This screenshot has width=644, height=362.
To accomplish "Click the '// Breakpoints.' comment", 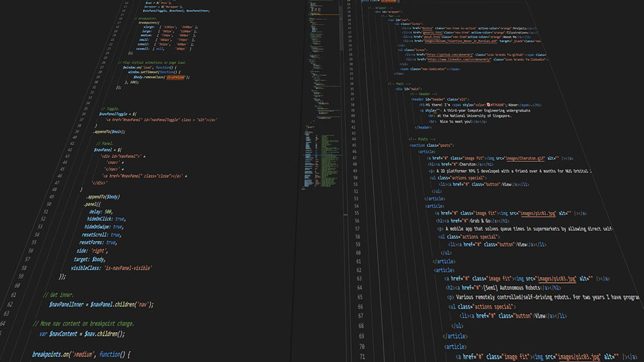I will [x=146, y=19].
